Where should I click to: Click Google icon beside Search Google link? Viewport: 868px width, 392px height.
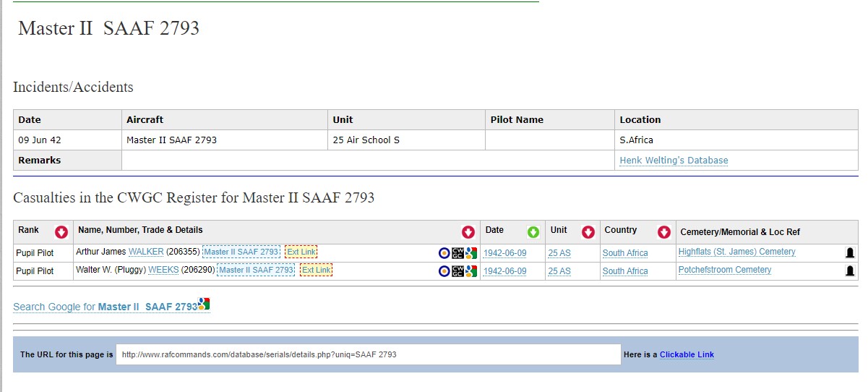pos(204,304)
